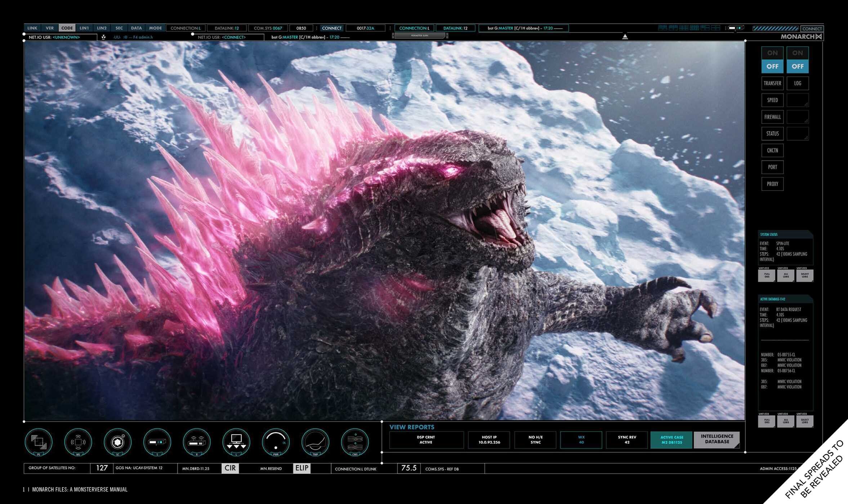Click the TMP temperature graph icon
This screenshot has height=504, width=848.
pos(315,442)
